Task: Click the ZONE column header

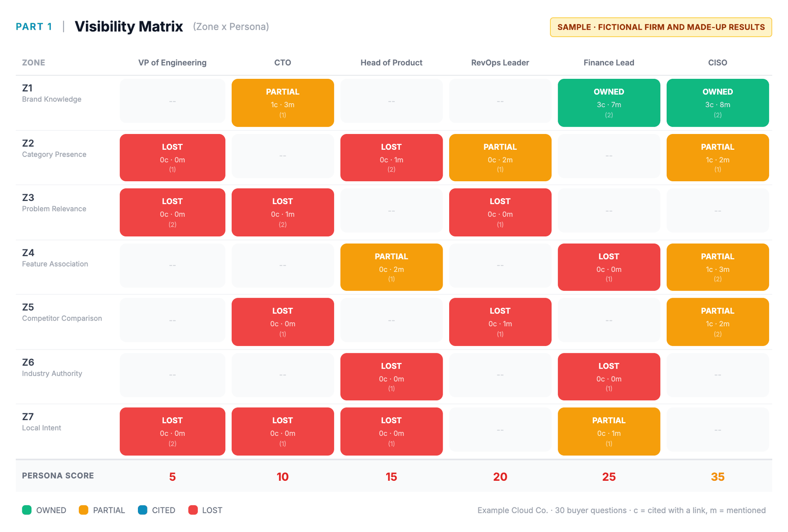Action: click(x=34, y=63)
